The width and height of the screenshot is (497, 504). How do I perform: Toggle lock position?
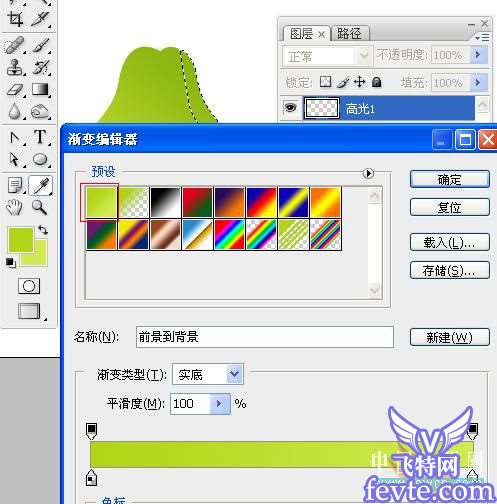point(360,82)
